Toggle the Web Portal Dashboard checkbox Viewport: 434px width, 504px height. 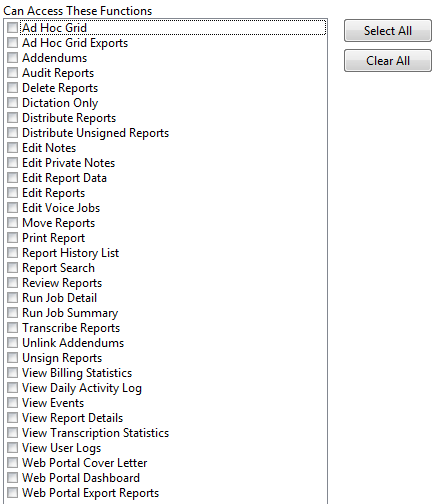(12, 478)
